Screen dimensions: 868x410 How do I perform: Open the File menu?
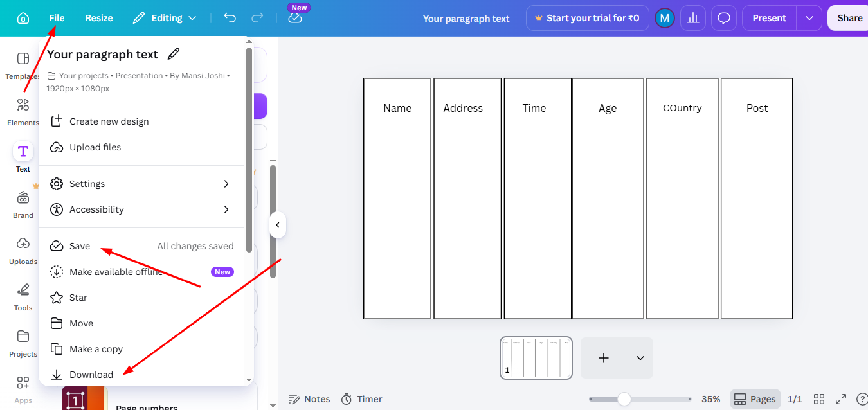(x=57, y=18)
